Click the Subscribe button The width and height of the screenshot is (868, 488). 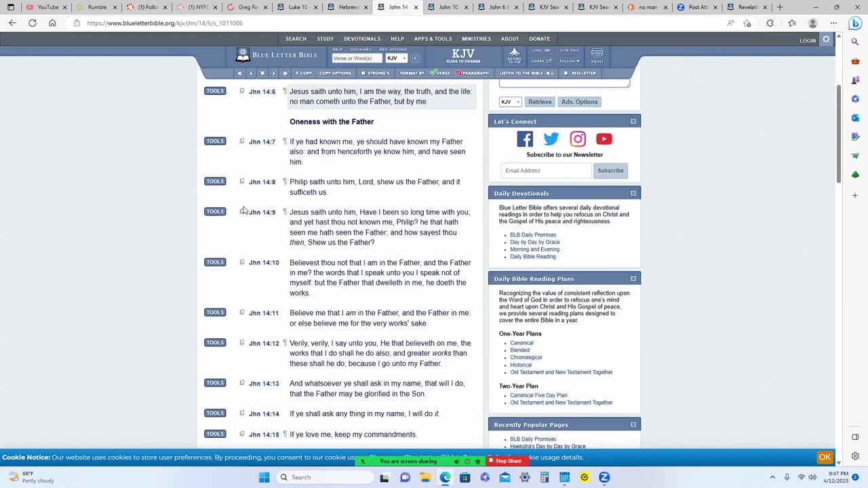610,171
